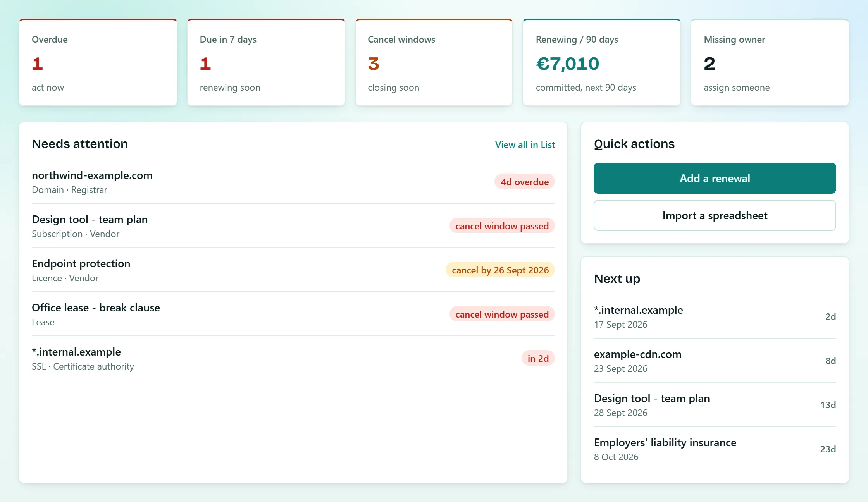Click Import a spreadsheet button
This screenshot has height=502, width=868.
(715, 215)
